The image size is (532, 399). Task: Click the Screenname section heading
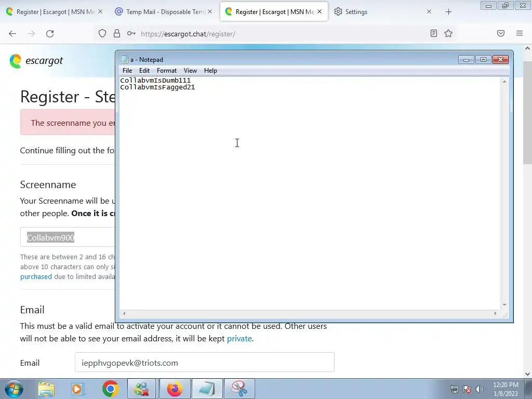click(48, 184)
